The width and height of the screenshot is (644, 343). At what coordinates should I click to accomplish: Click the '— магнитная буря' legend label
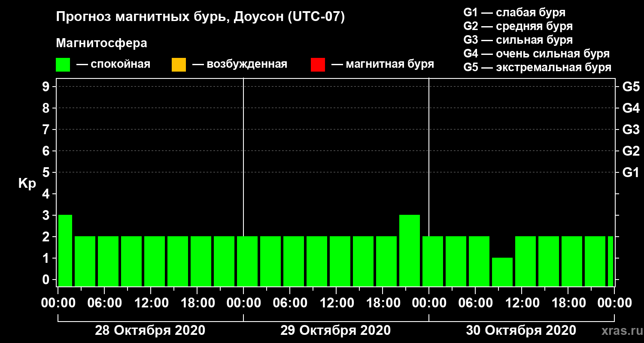click(x=383, y=65)
